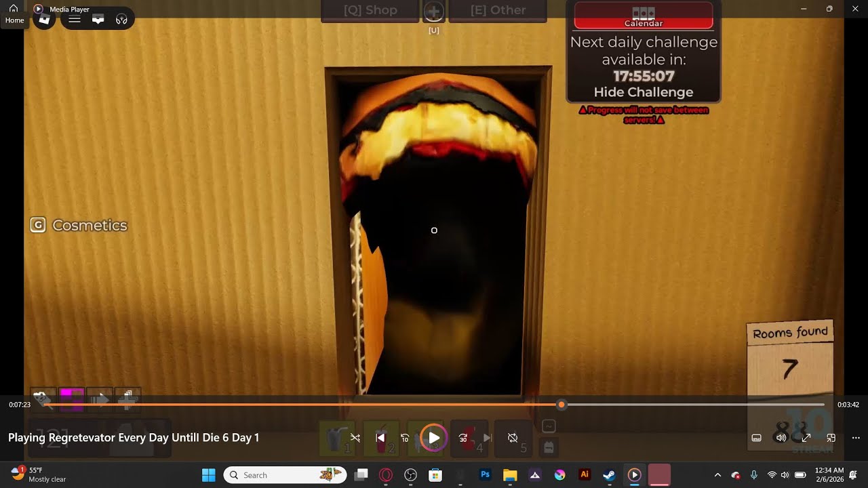Open the [E] Other tab
The image size is (868, 488).
coord(498,11)
